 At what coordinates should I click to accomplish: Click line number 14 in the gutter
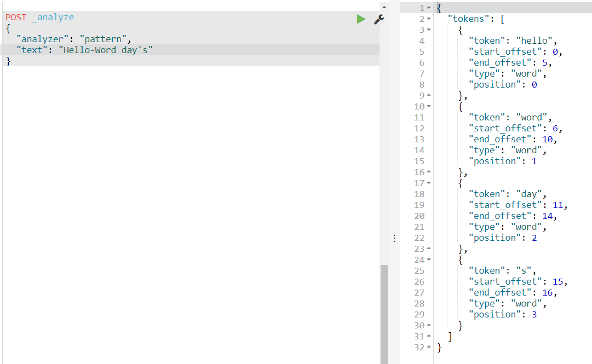(419, 150)
